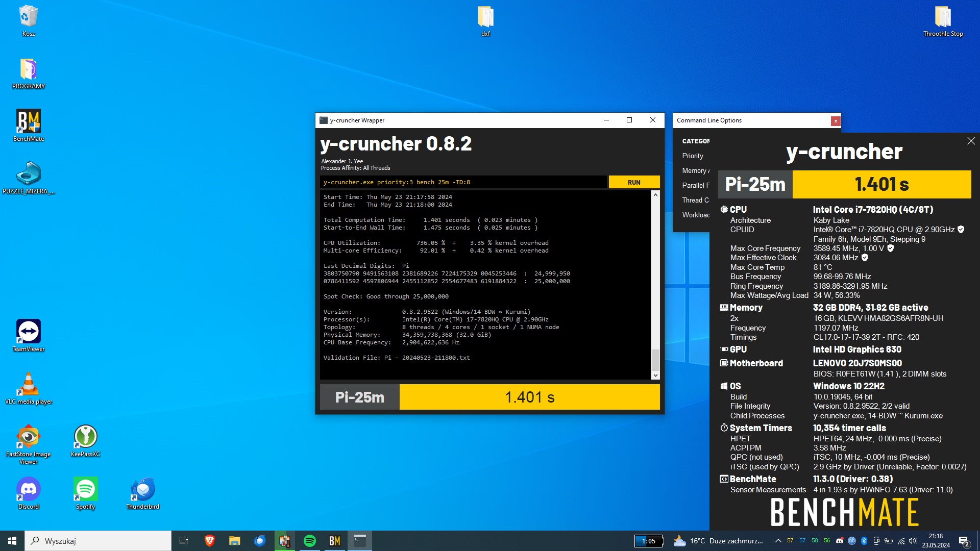
Task: Select Priority category in Command Line Options
Action: (x=693, y=156)
